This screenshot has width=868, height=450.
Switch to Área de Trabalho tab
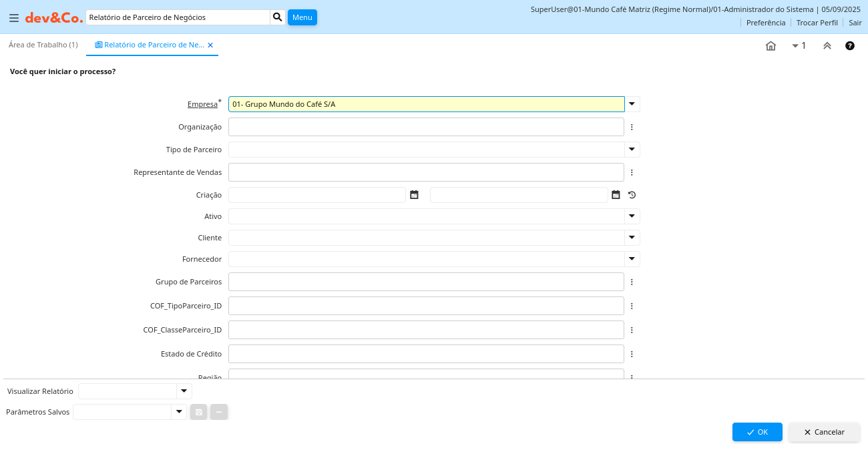pyautogui.click(x=43, y=45)
